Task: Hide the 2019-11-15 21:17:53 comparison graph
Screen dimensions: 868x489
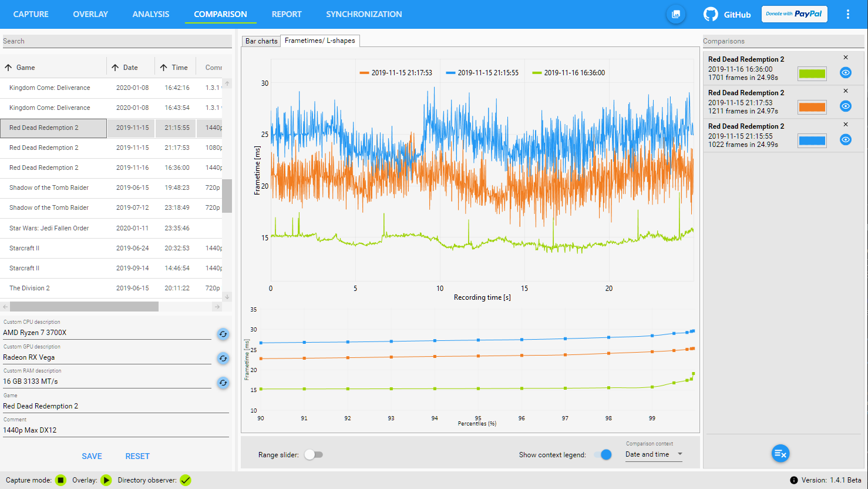Action: click(x=846, y=106)
